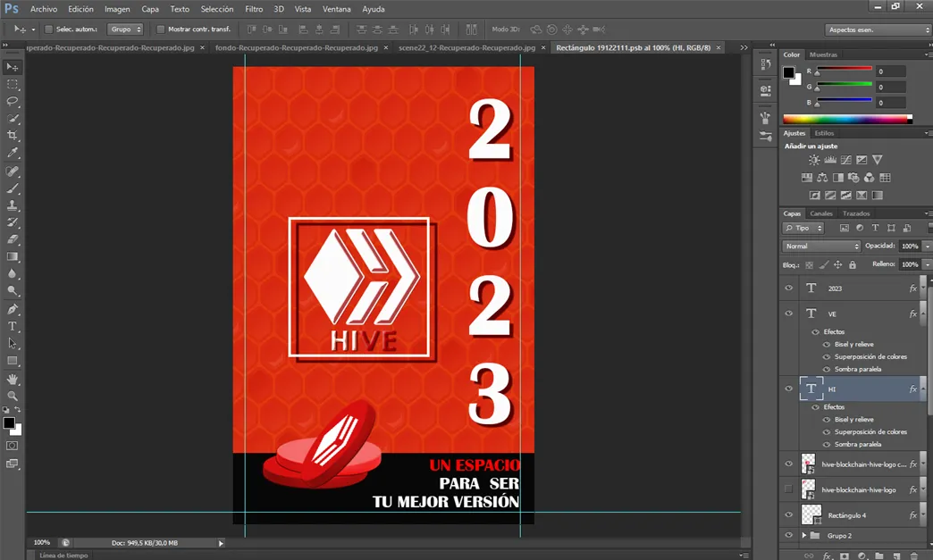Open the Relleno value dropdown arrow
Screen dimensions: 933x560
[x=927, y=264]
